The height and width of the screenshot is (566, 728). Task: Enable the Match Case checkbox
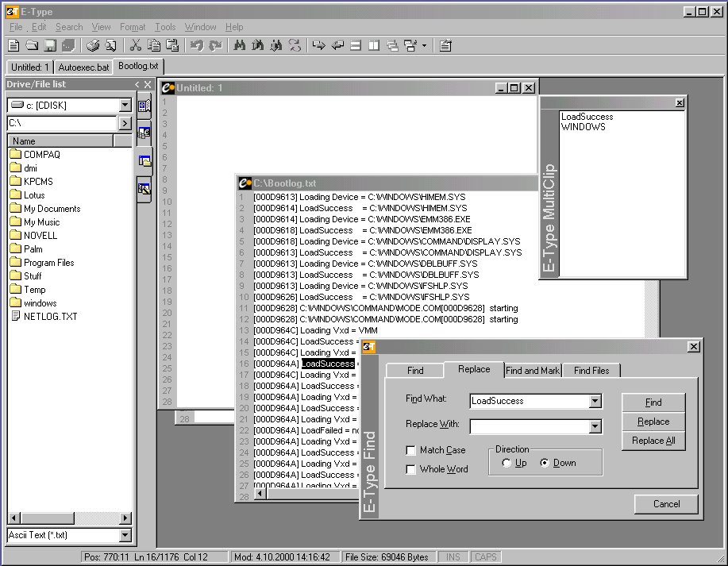point(410,450)
